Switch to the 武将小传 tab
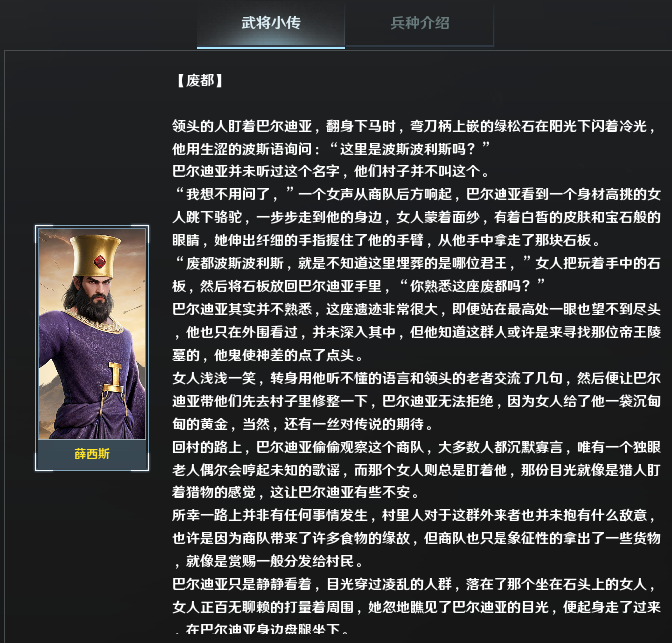 point(271,24)
